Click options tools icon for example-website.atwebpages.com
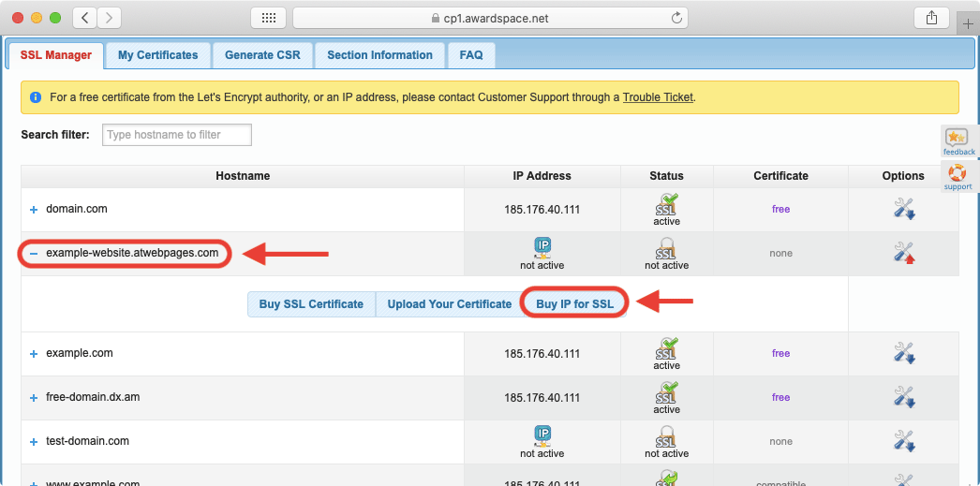The width and height of the screenshot is (980, 486). click(x=903, y=253)
